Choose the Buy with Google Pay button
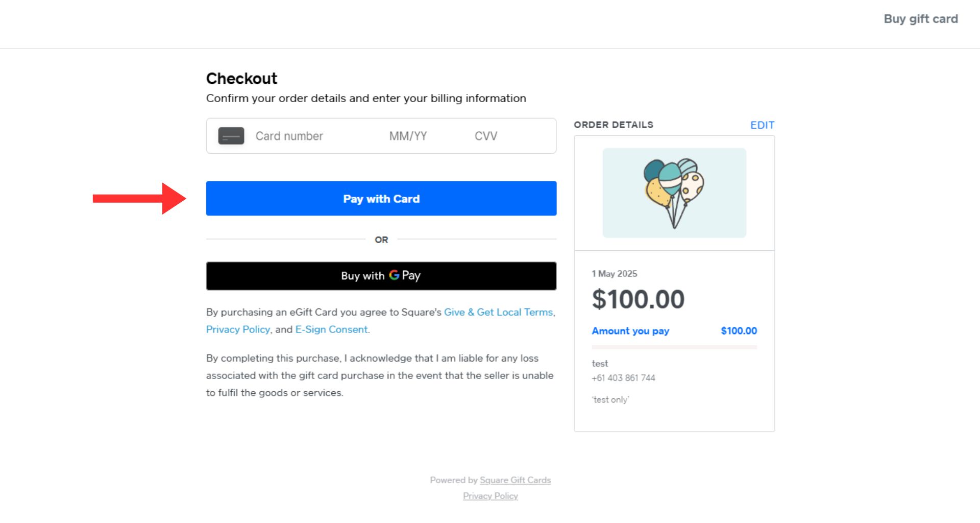This screenshot has width=980, height=523. [x=381, y=276]
